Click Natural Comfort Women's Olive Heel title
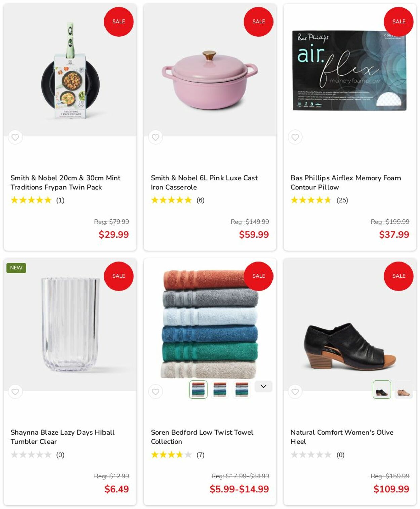The width and height of the screenshot is (420, 509). 342,437
